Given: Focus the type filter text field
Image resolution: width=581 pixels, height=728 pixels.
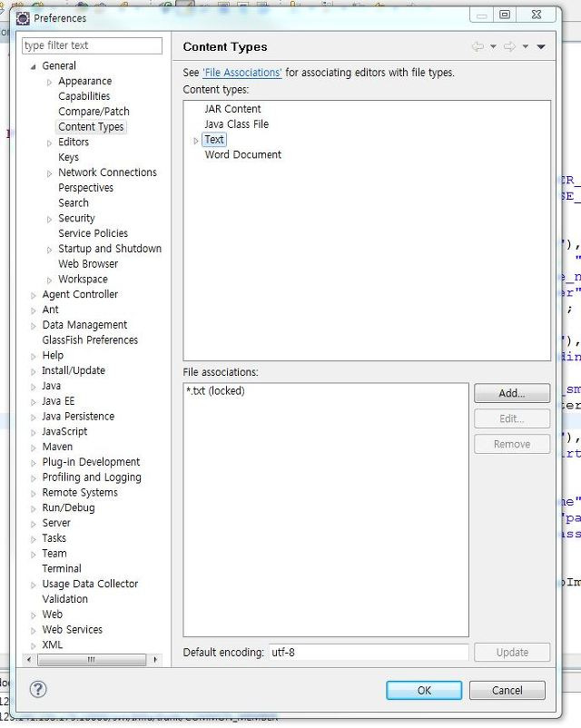Looking at the screenshot, I should (x=92, y=45).
